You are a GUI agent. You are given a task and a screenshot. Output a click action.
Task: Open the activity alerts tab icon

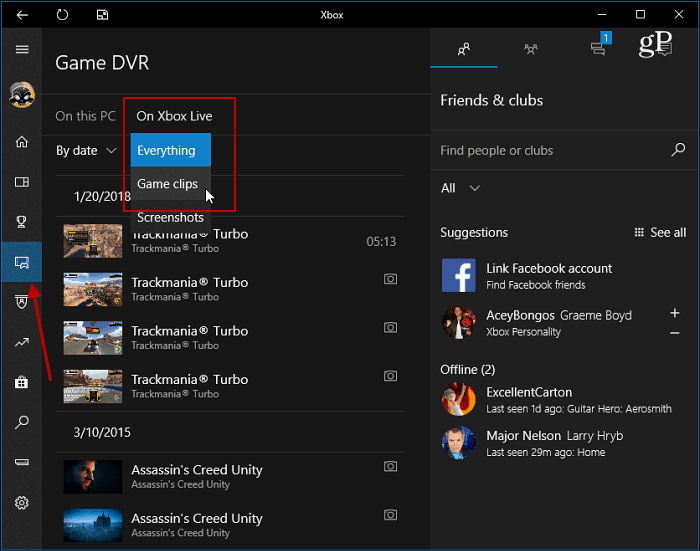(664, 49)
